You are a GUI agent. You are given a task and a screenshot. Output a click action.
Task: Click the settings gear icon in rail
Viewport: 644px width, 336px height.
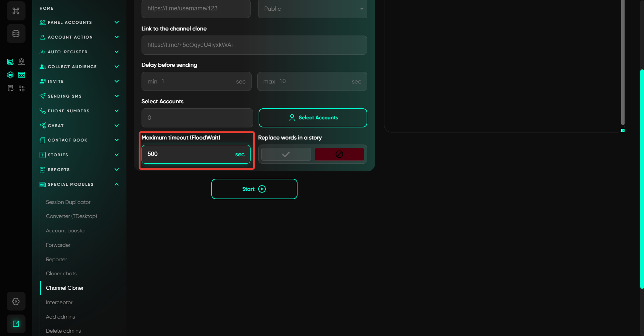(x=16, y=301)
